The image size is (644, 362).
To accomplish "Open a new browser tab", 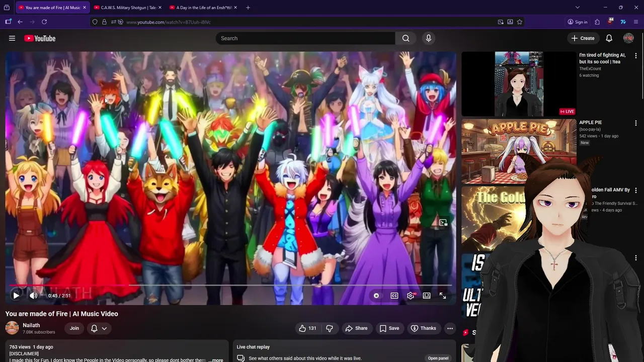I will point(248,8).
